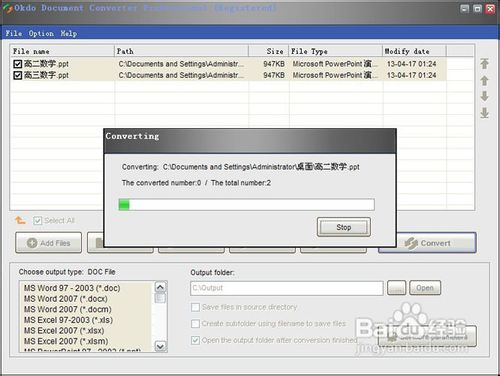
Task: Sort by the File name column header
Action: (62, 51)
